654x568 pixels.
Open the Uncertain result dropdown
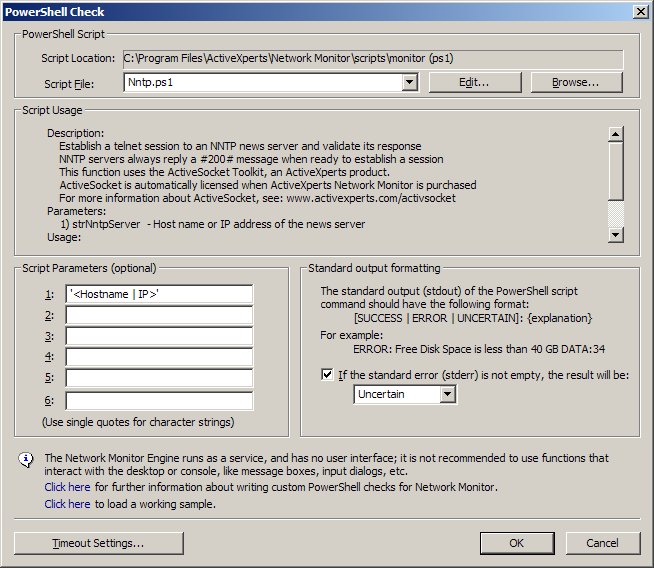[447, 394]
